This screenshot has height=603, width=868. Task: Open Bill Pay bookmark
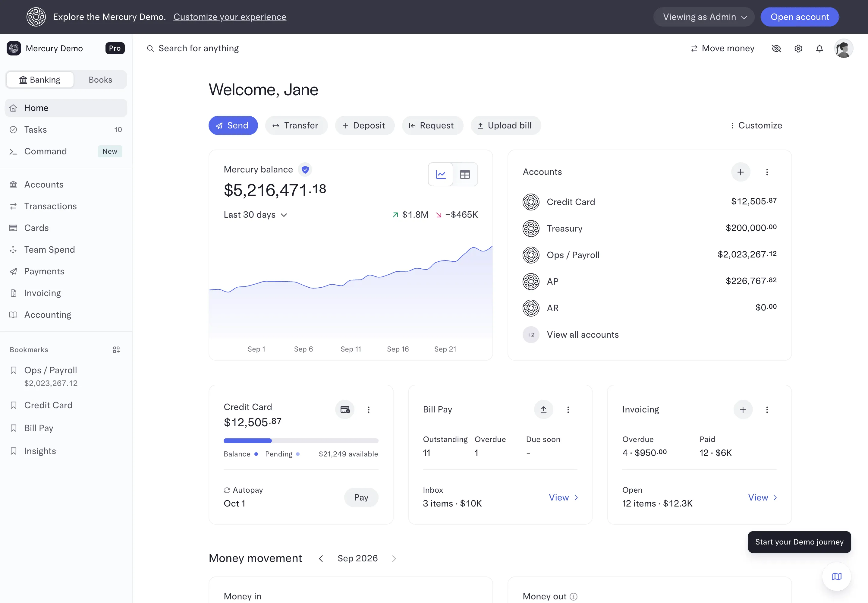pyautogui.click(x=66, y=428)
